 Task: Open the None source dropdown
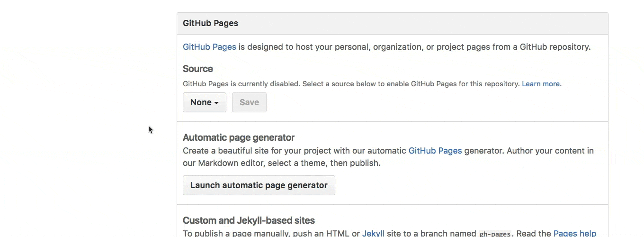pyautogui.click(x=204, y=102)
